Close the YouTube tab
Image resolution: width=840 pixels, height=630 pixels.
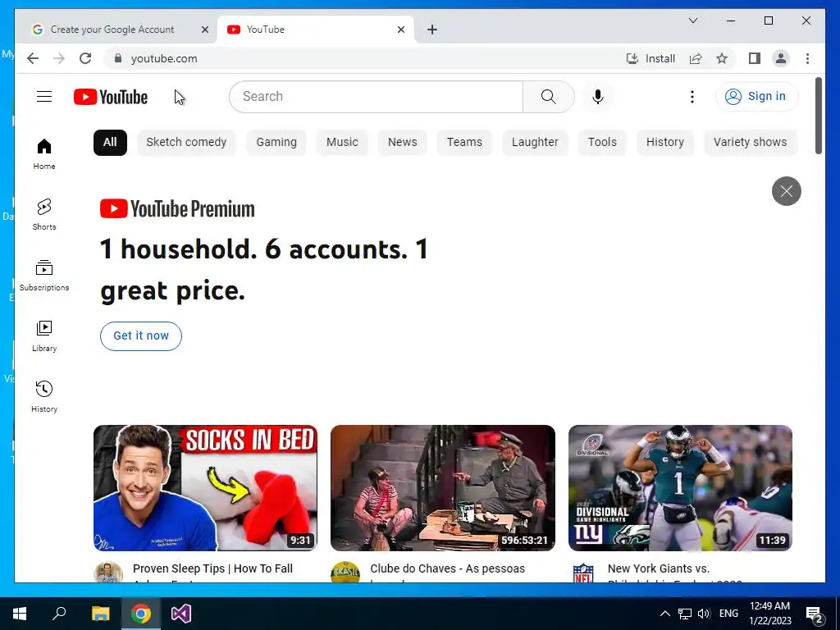(400, 30)
